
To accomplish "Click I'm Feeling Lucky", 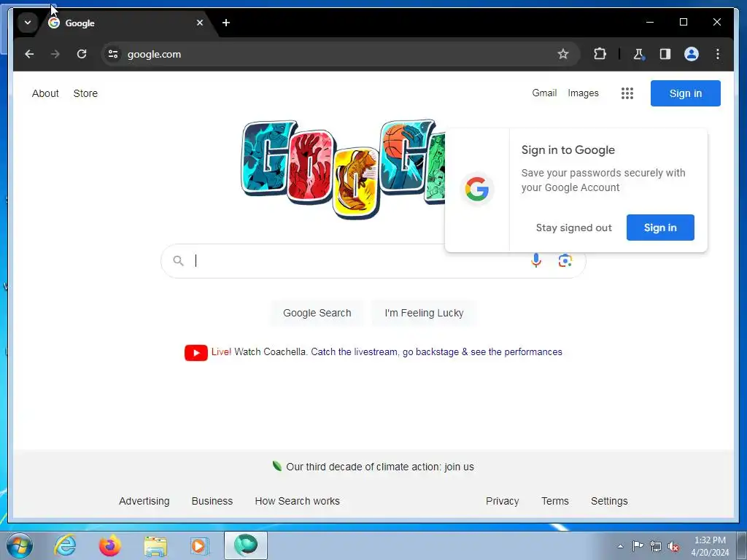I will pyautogui.click(x=424, y=313).
